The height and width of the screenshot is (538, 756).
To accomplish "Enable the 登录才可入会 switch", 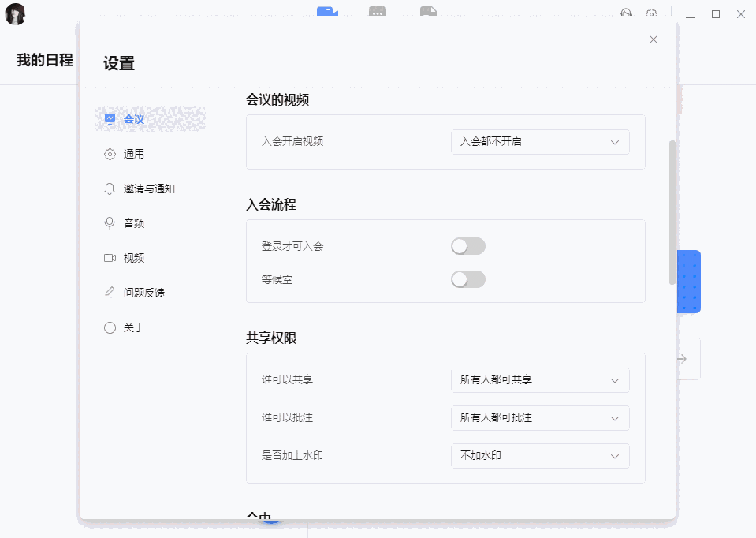I will tap(467, 246).
